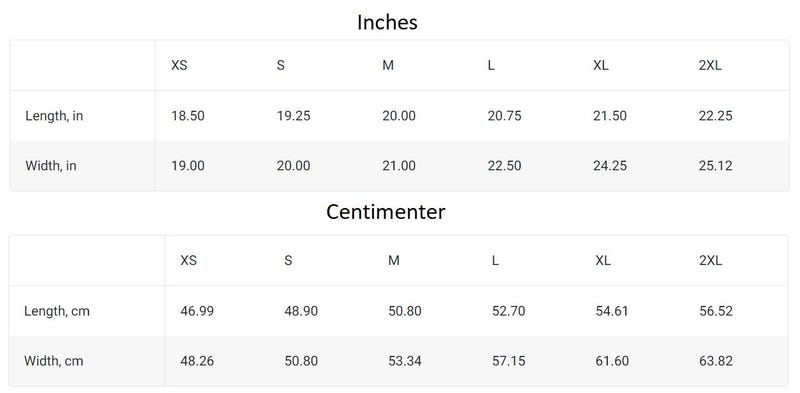Select the 2XL header in inches table
The image size is (800, 393).
pos(710,65)
